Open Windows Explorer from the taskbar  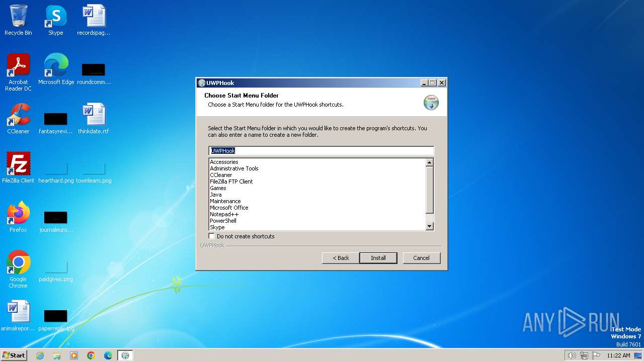[x=57, y=355]
